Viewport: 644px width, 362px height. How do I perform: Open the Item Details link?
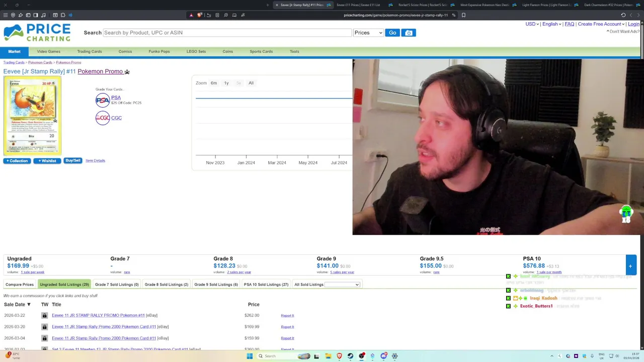click(95, 161)
